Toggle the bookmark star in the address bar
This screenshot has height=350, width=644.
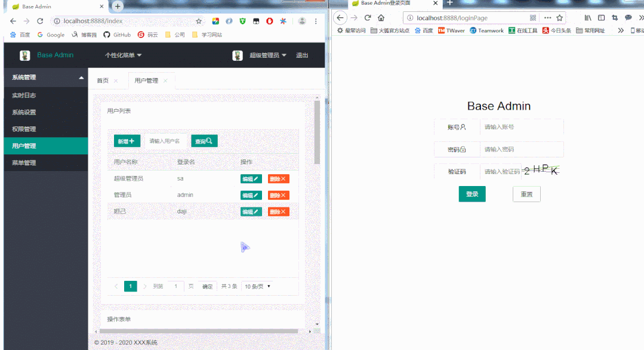point(198,20)
